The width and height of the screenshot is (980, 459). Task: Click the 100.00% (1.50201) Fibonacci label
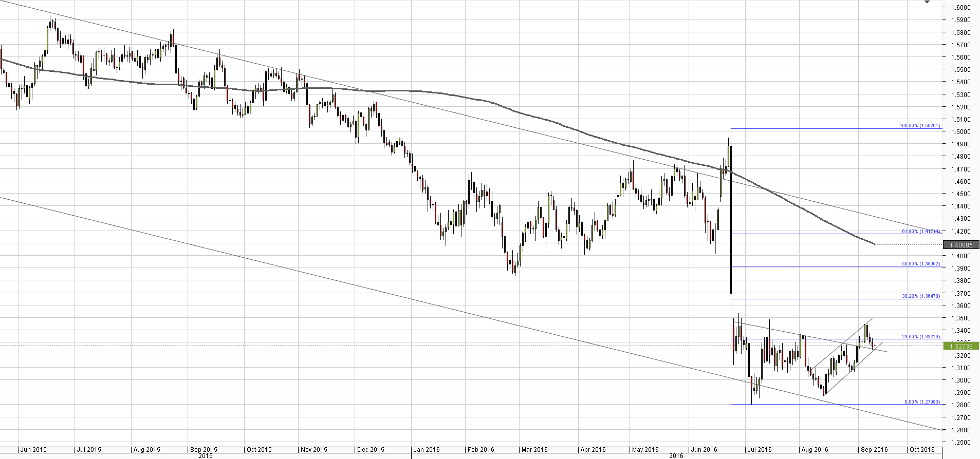(920, 126)
